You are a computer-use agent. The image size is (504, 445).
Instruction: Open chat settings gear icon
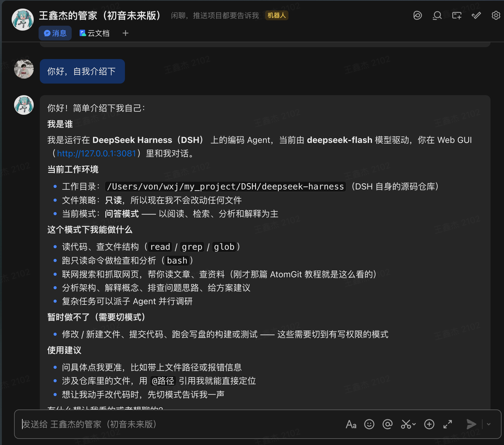[496, 15]
